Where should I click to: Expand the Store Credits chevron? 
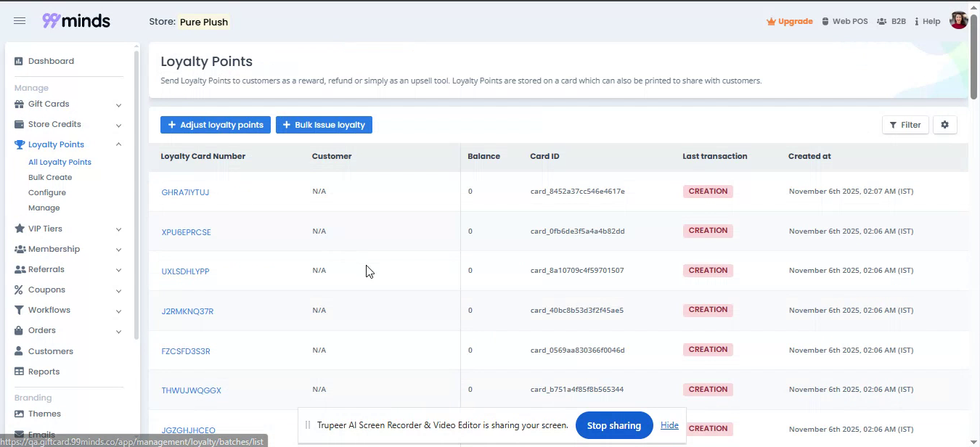118,126
